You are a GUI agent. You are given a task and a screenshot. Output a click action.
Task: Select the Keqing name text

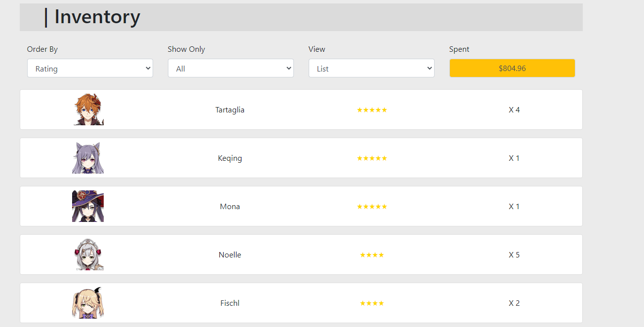(230, 158)
